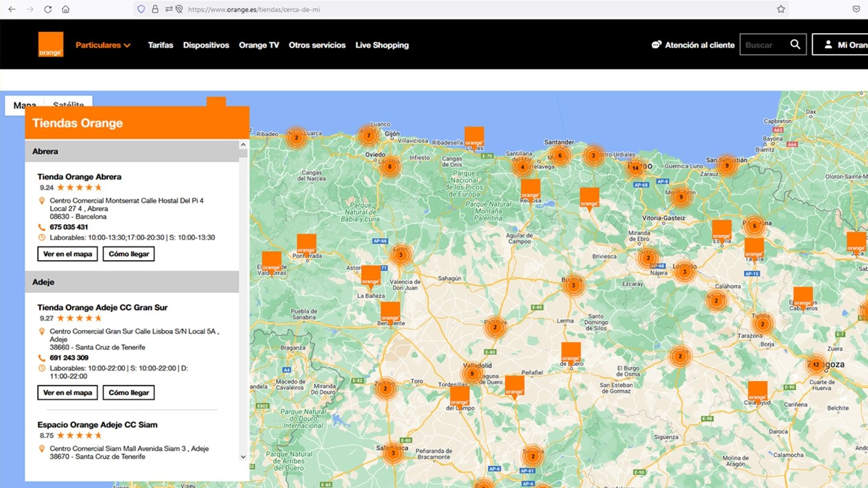Click Tienda Orange Adeje CC Gran Sur title
The width and height of the screenshot is (868, 488).
102,308
